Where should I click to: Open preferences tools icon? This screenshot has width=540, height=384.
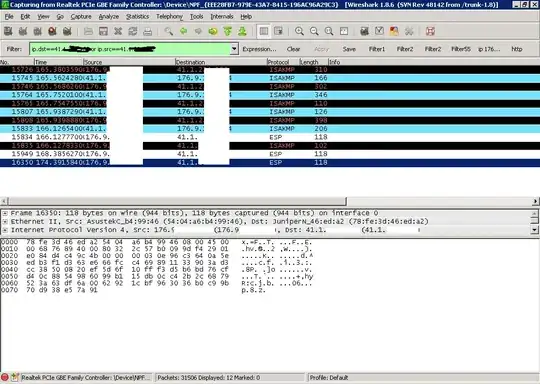[409, 31]
